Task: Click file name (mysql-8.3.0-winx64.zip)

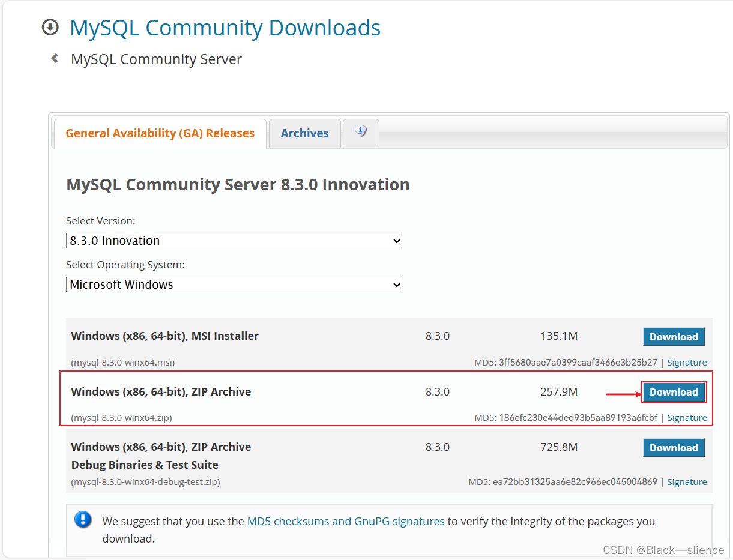Action: 121,418
